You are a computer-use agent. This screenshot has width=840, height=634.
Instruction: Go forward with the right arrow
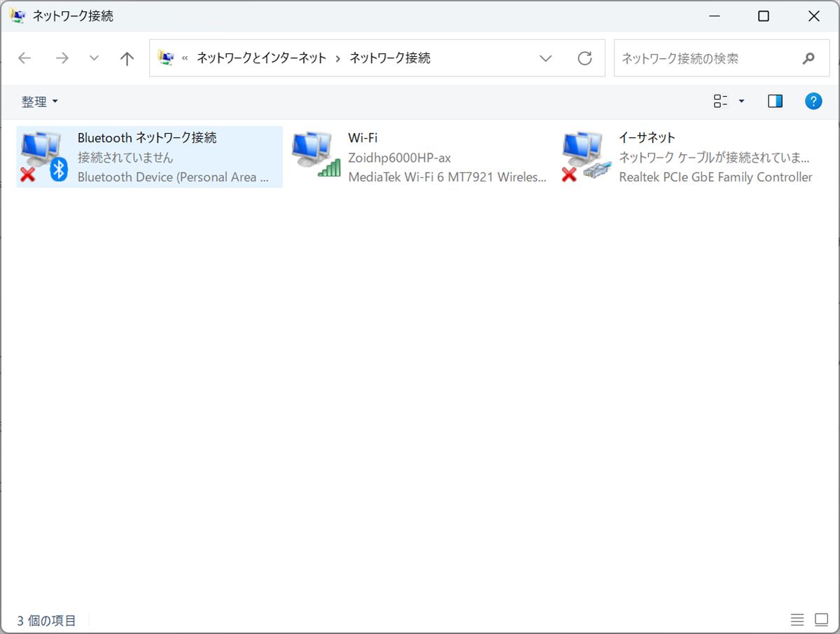(x=62, y=58)
